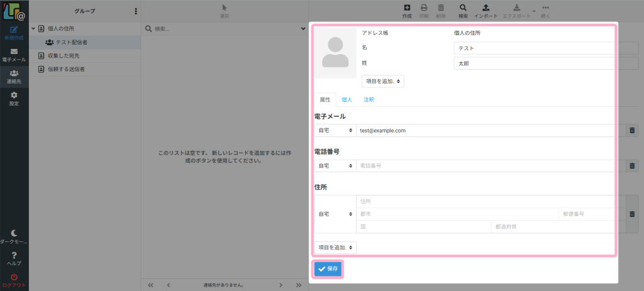644x291 pixels.
Task: Expand the search options chevron
Action: pos(303,29)
